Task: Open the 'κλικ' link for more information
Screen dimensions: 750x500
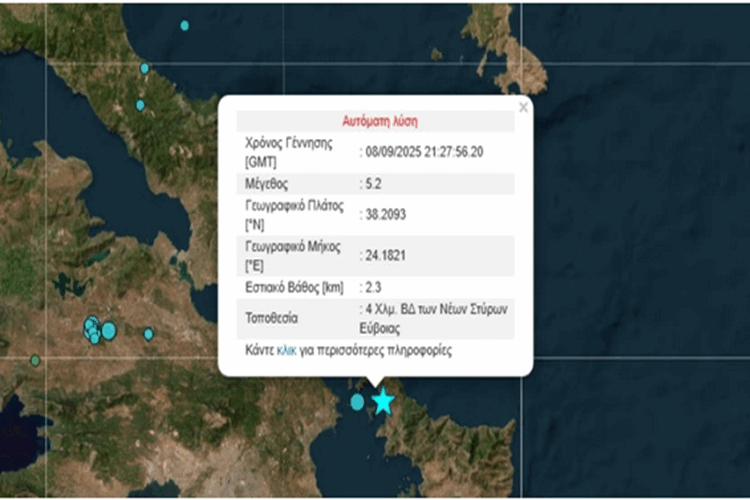Action: [x=285, y=351]
